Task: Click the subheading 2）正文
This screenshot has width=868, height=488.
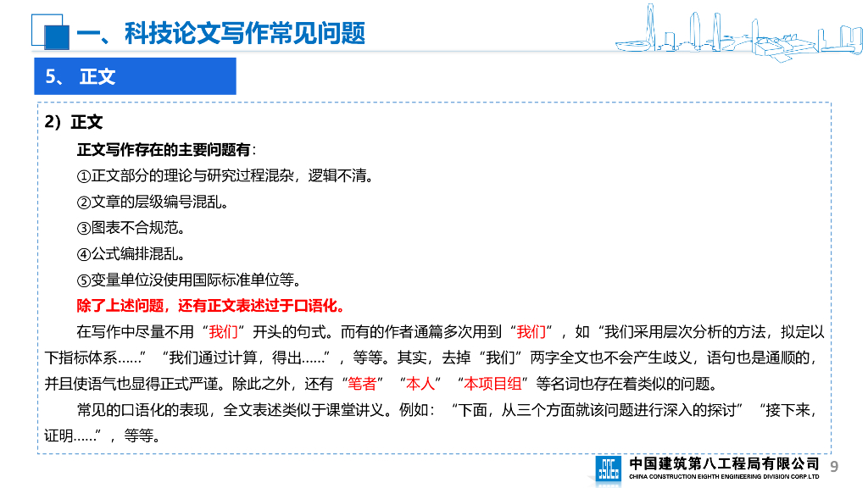Action: click(74, 122)
